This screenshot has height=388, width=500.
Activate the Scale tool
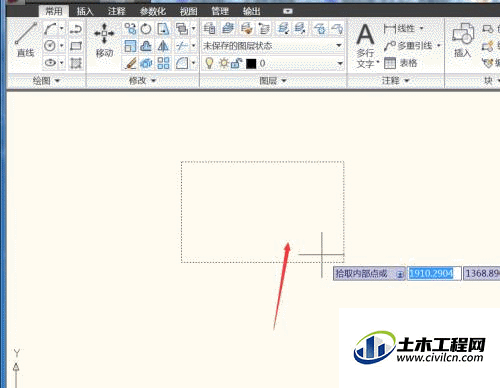click(130, 46)
